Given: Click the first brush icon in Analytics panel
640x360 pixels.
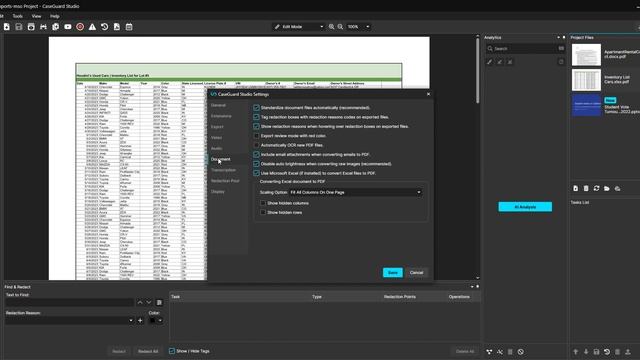Looking at the screenshot, I should pyautogui.click(x=489, y=62).
